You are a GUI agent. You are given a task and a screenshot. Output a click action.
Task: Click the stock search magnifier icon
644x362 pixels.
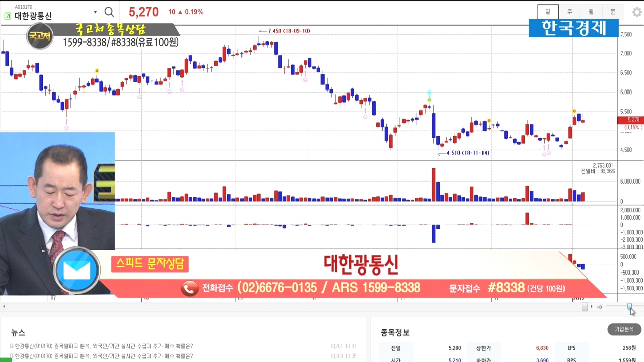(x=109, y=12)
